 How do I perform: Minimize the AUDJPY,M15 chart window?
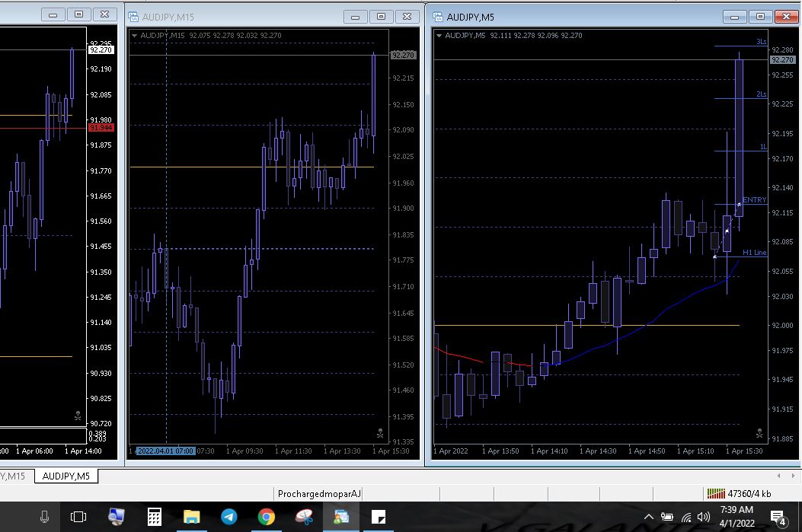(x=356, y=17)
